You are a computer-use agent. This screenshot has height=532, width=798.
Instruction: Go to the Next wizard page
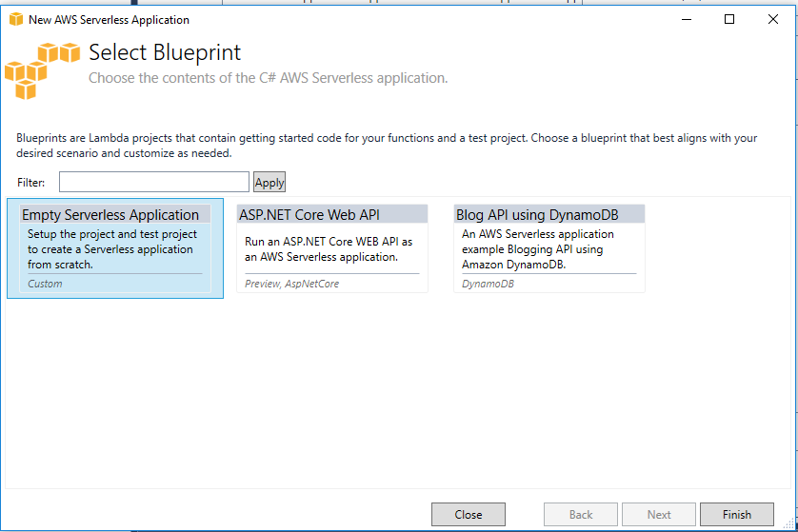[659, 514]
